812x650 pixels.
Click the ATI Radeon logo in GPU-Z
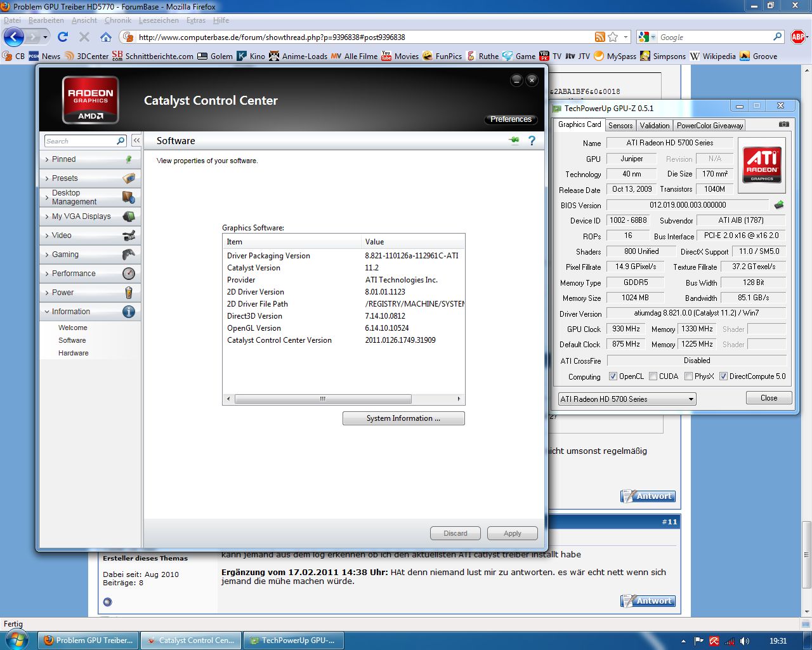pyautogui.click(x=762, y=166)
